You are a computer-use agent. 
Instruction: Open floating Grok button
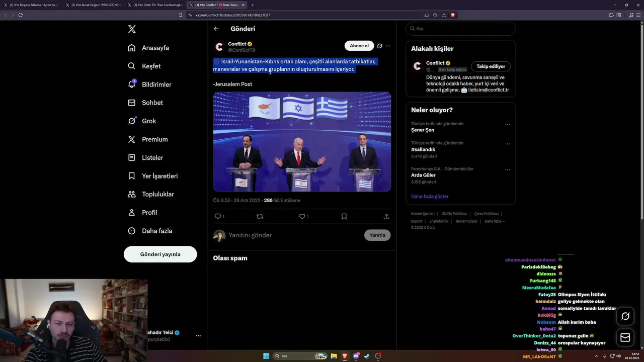click(x=625, y=316)
